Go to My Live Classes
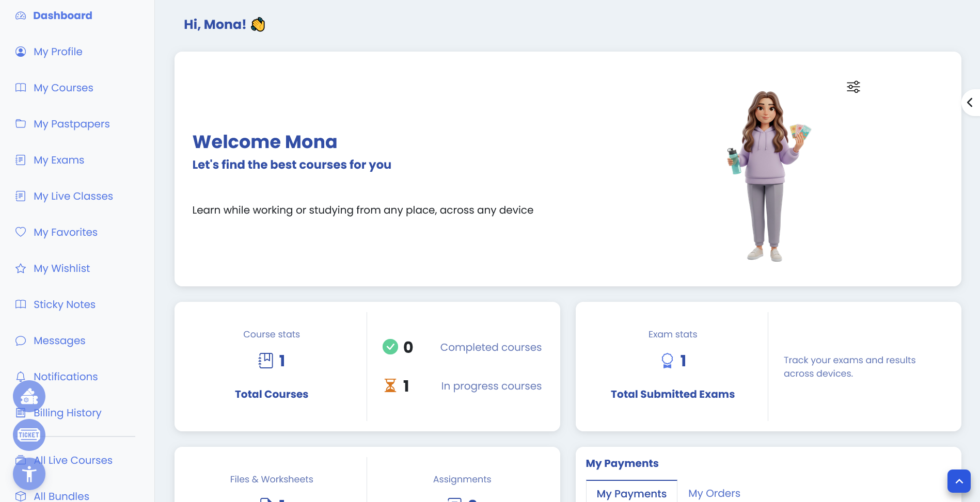Image resolution: width=980 pixels, height=502 pixels. (73, 196)
